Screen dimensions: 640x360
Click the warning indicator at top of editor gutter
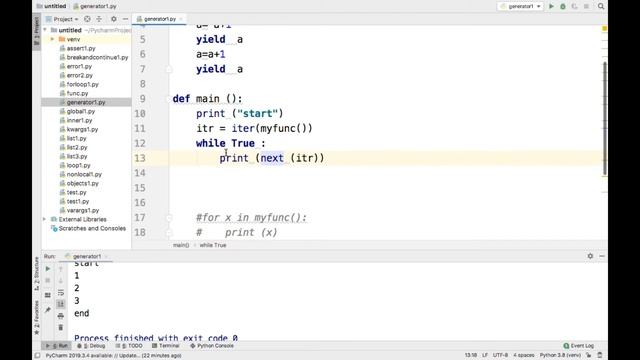pyautogui.click(x=604, y=29)
